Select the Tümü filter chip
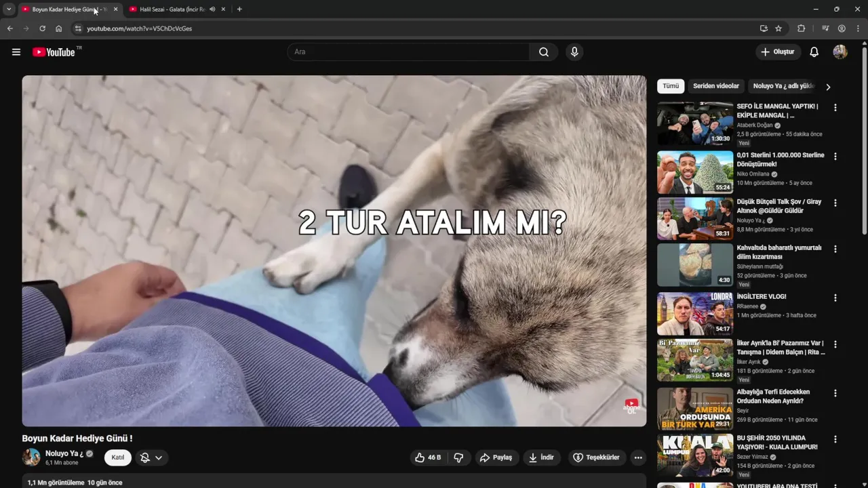The height and width of the screenshot is (488, 868). tap(671, 86)
